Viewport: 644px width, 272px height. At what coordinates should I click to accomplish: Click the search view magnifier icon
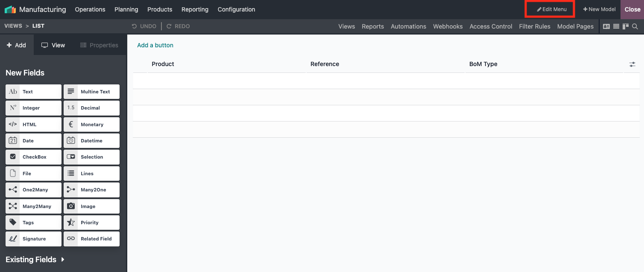coord(635,26)
